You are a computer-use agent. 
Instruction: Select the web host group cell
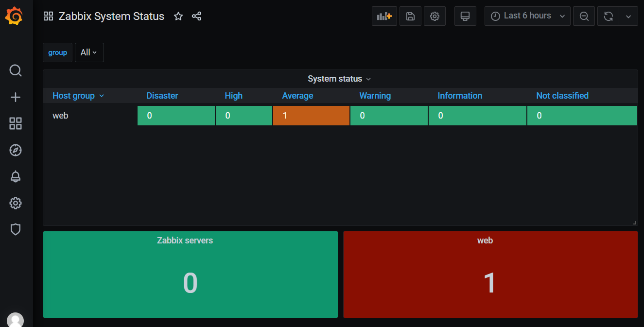pos(90,116)
